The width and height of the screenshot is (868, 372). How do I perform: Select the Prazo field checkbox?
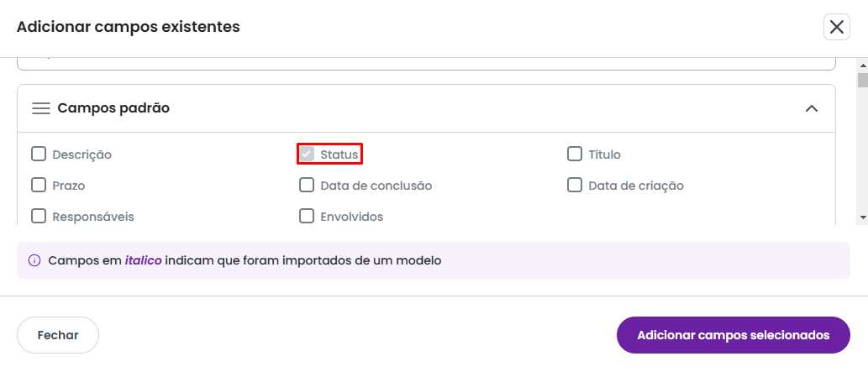click(39, 185)
